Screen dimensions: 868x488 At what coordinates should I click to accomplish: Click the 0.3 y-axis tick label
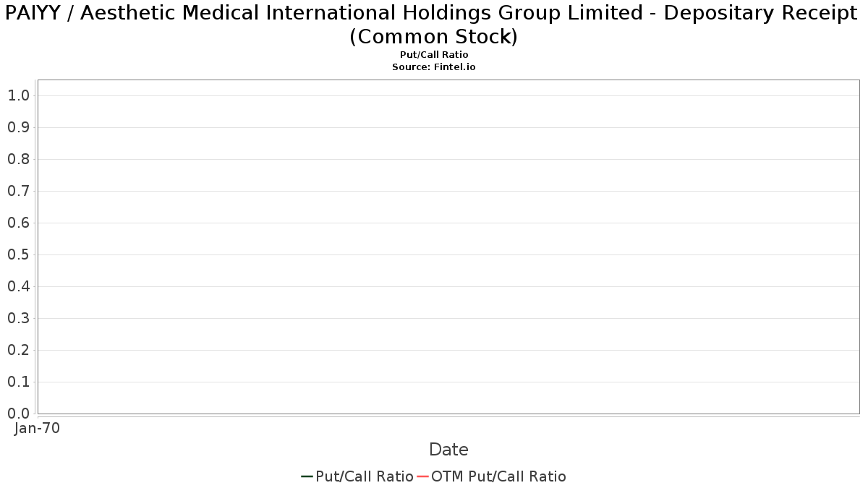pyautogui.click(x=18, y=318)
